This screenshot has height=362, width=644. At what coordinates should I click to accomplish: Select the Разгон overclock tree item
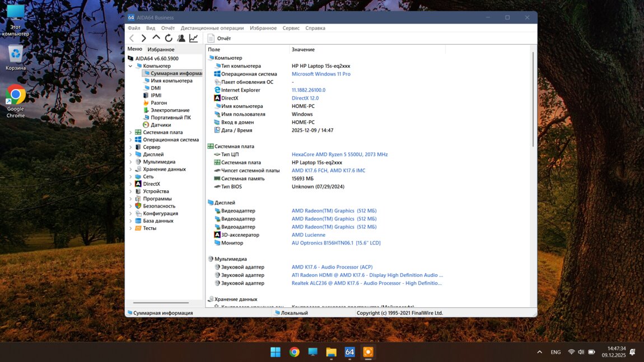pyautogui.click(x=158, y=103)
